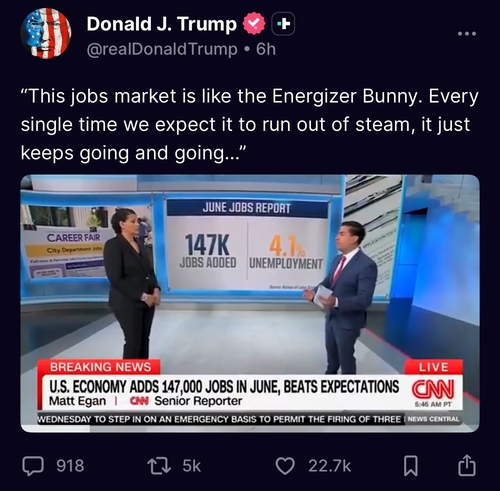Click the 6h post timestamp
The width and height of the screenshot is (500, 491).
click(x=266, y=49)
